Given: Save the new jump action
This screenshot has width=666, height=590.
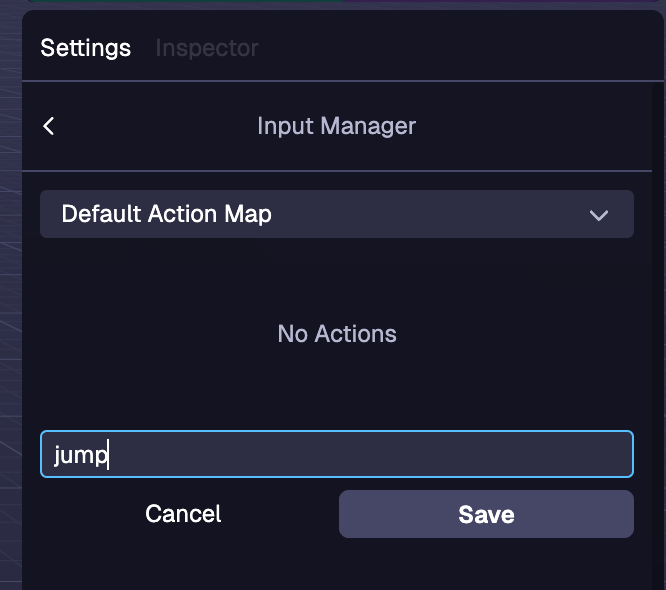Looking at the screenshot, I should tap(486, 514).
